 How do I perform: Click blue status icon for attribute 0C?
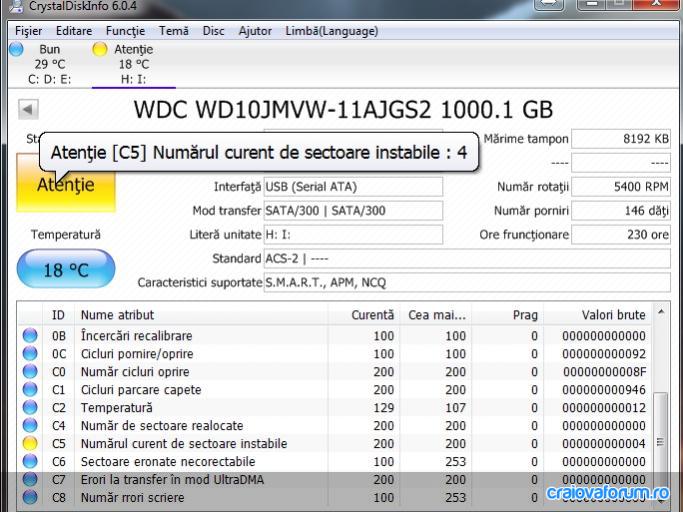(x=30, y=353)
